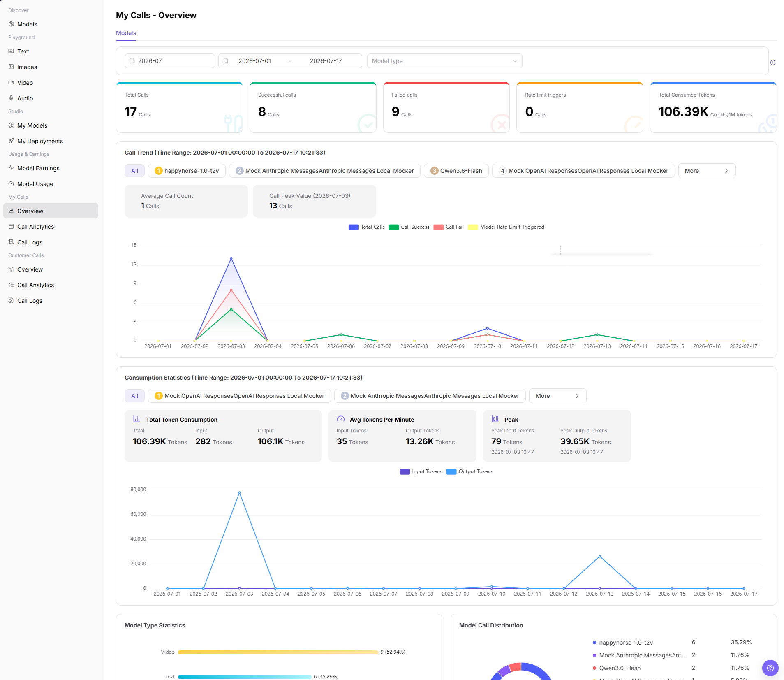Filter consumption by Mock OpenAI Responses
The height and width of the screenshot is (680, 784).
[239, 396]
